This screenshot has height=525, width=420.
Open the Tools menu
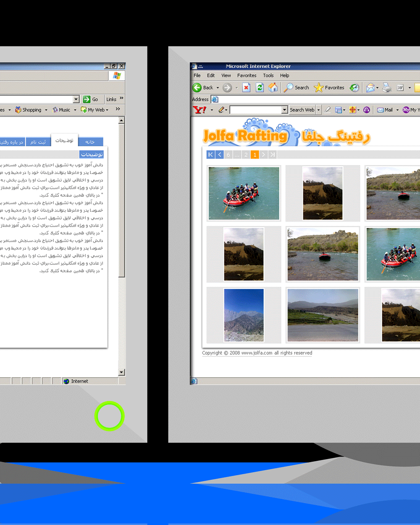coord(268,76)
